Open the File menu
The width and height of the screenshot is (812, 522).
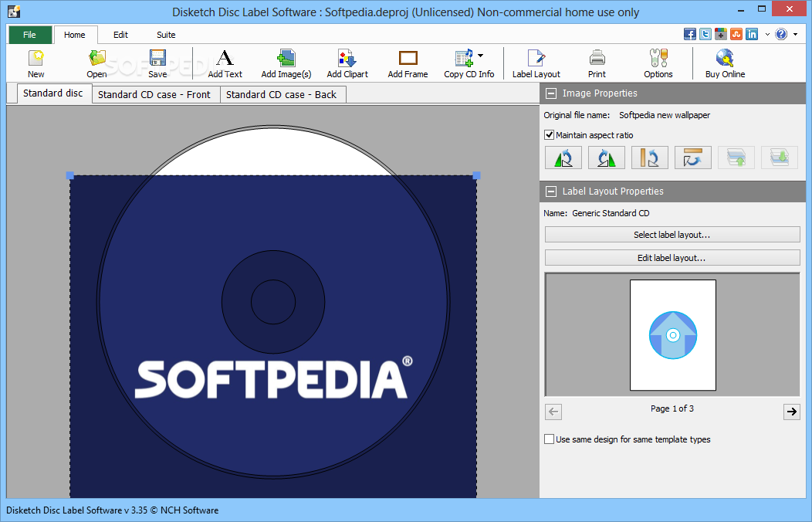coord(30,35)
